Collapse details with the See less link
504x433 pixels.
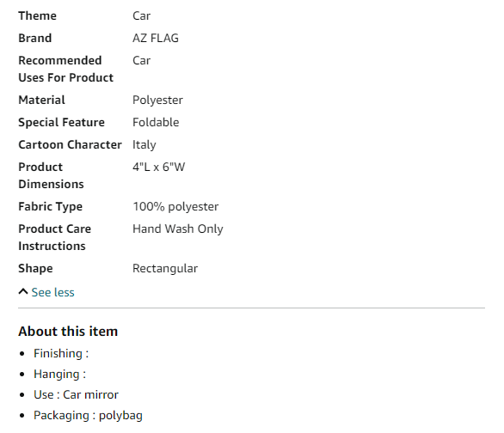coord(52,292)
